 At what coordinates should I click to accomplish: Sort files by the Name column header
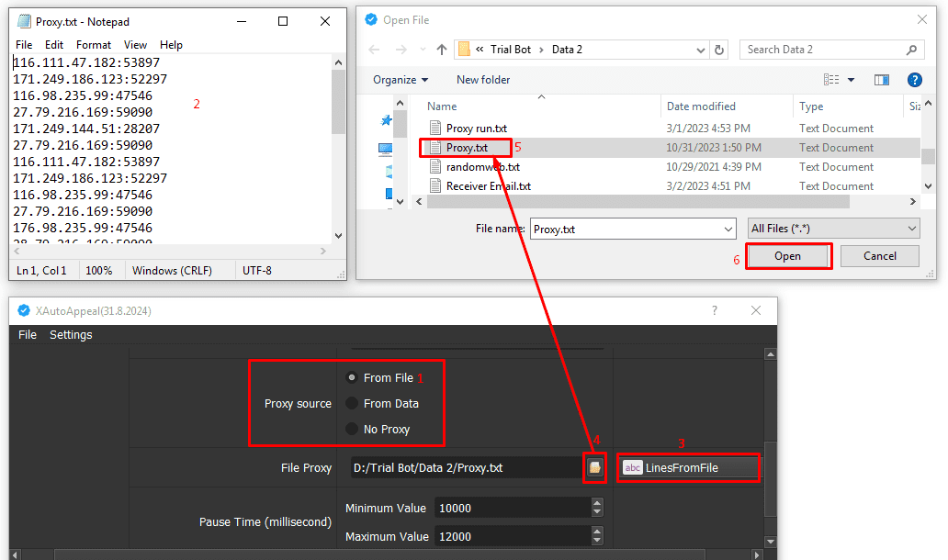[442, 106]
